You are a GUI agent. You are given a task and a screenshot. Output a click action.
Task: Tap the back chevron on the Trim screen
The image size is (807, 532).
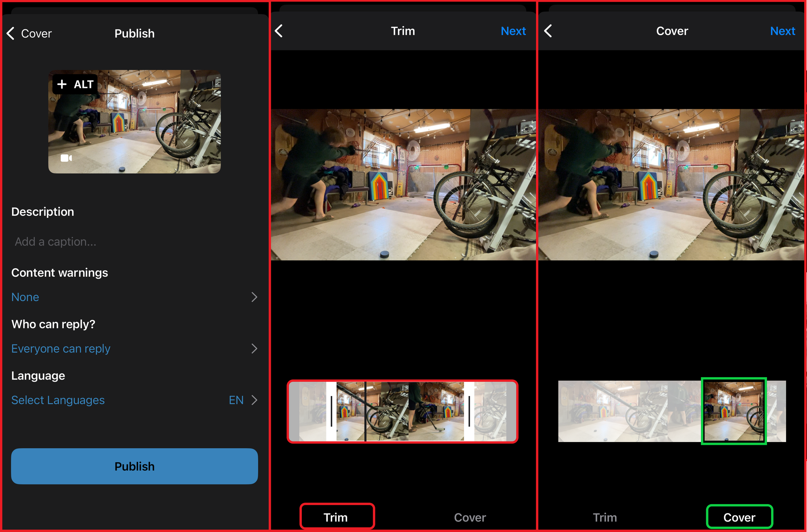(279, 30)
